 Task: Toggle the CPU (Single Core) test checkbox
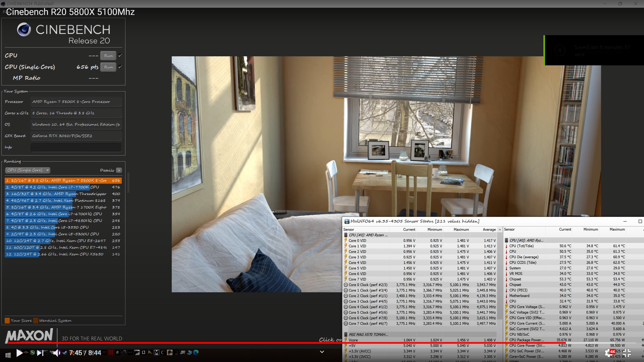(120, 67)
